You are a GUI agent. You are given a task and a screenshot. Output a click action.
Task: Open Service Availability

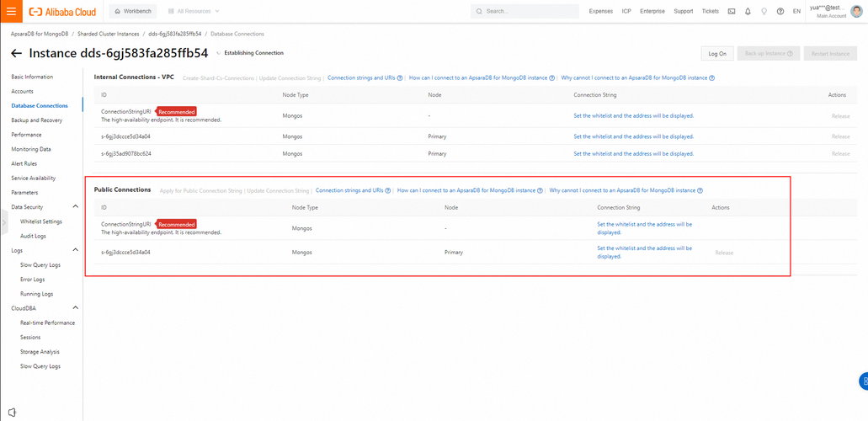coord(33,178)
